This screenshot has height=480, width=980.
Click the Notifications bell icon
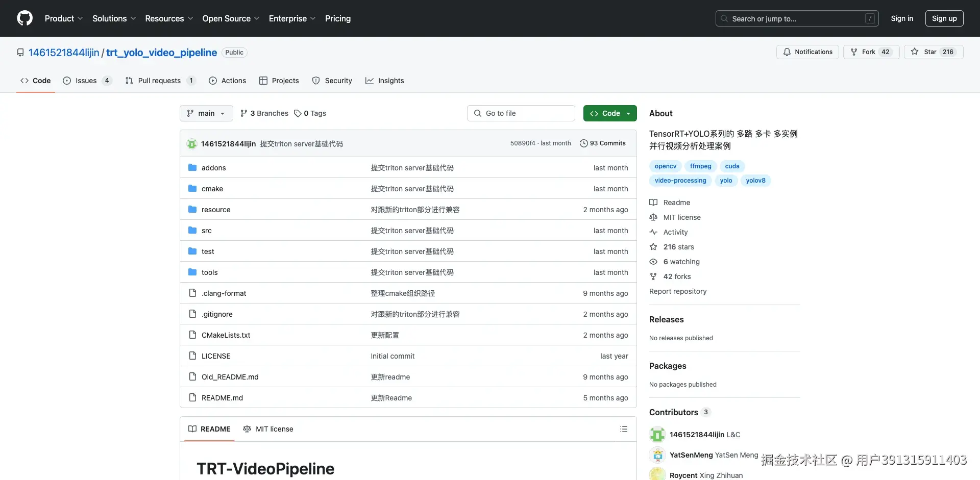(x=787, y=52)
